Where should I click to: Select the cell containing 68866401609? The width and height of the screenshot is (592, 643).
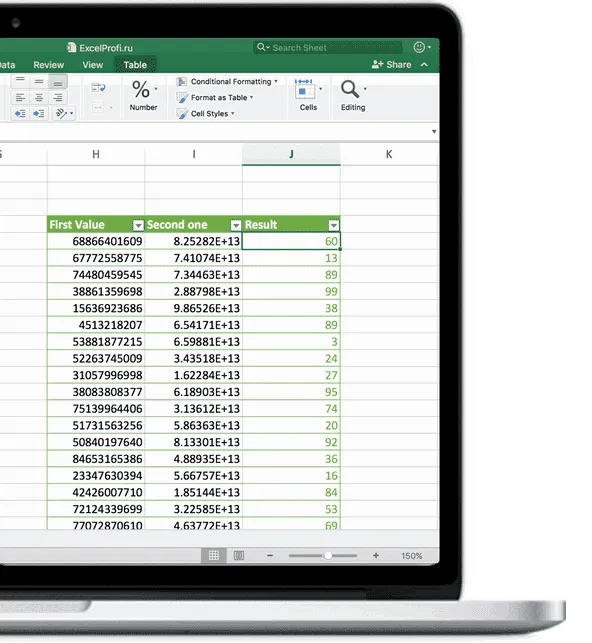click(x=96, y=241)
